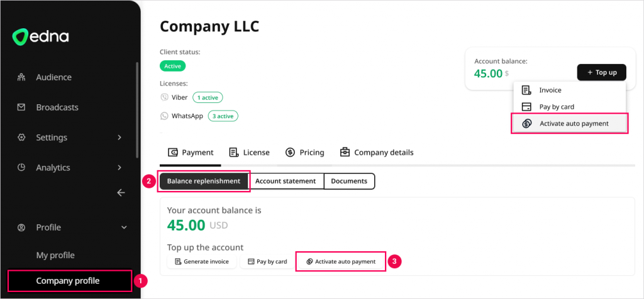
Task: Select Invoice in Top up menu
Action: tap(550, 90)
